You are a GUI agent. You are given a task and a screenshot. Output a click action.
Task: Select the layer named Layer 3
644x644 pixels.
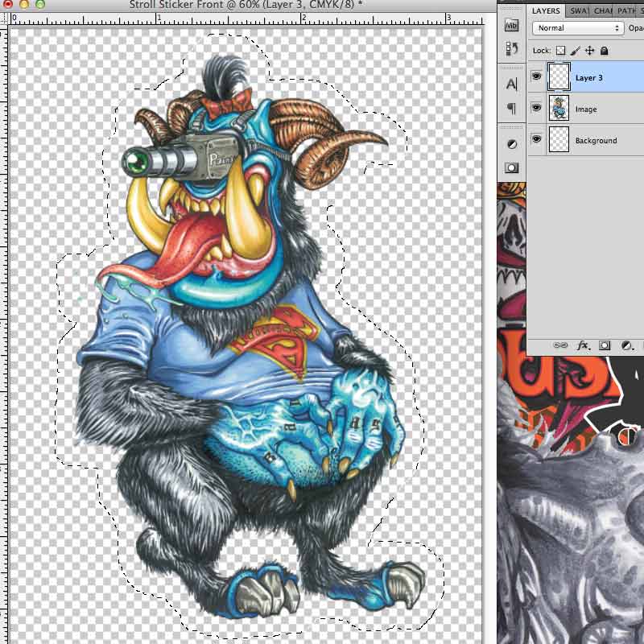click(589, 78)
